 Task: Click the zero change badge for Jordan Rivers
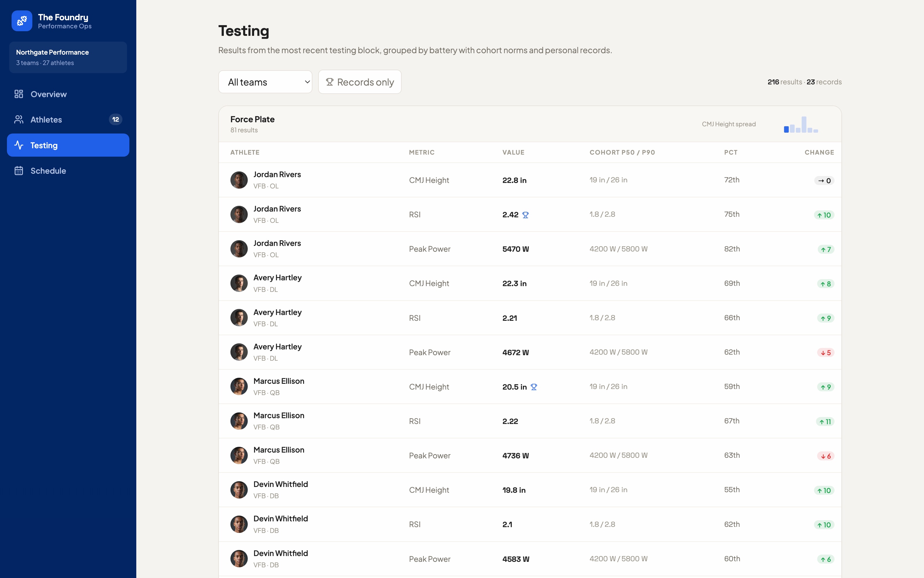point(824,180)
